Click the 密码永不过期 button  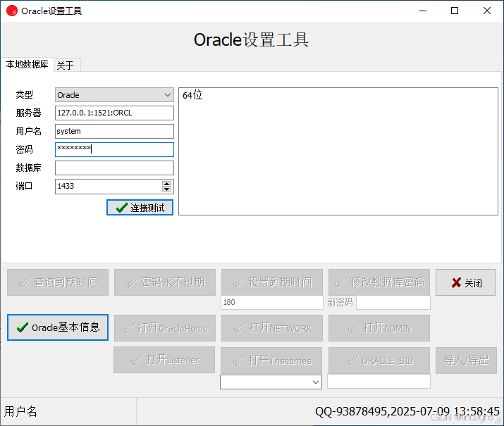pos(165,282)
